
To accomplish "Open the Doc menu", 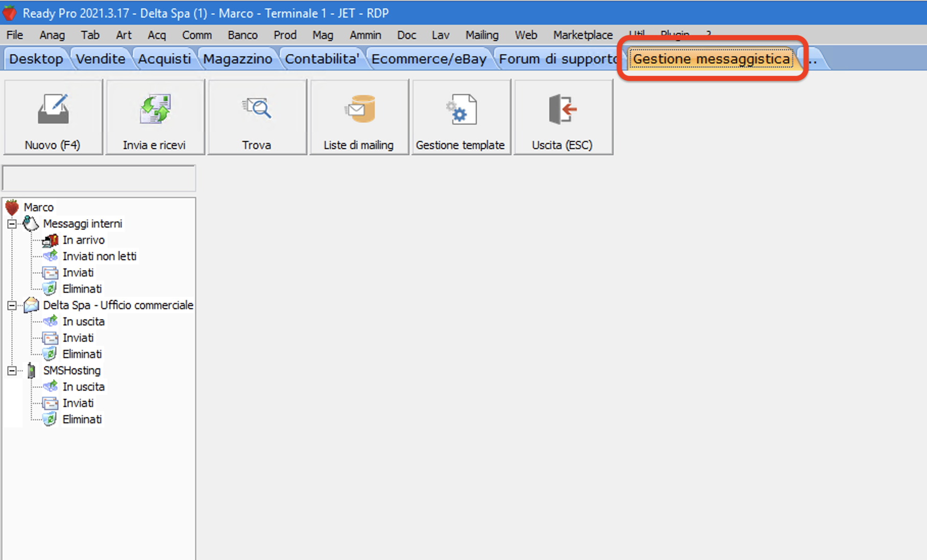I will (407, 35).
